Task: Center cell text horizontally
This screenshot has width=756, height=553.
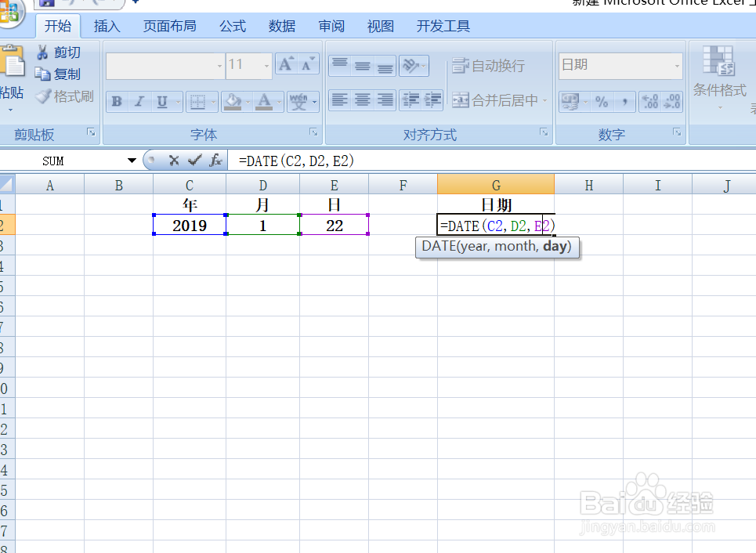Action: pos(363,100)
